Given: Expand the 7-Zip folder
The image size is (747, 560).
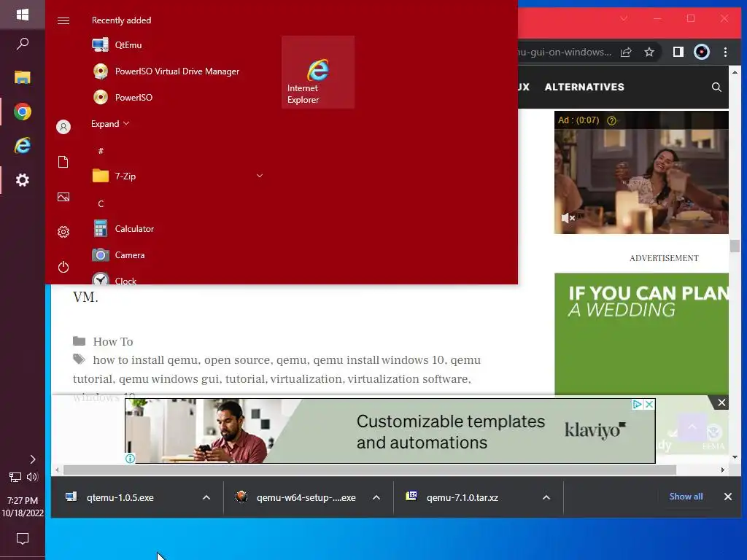Looking at the screenshot, I should [177, 176].
